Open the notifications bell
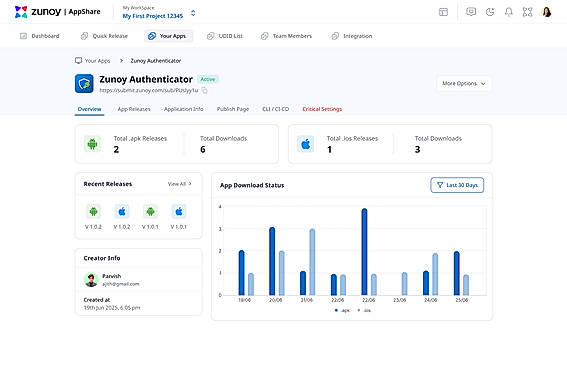Image resolution: width=567 pixels, height=368 pixels. (509, 12)
